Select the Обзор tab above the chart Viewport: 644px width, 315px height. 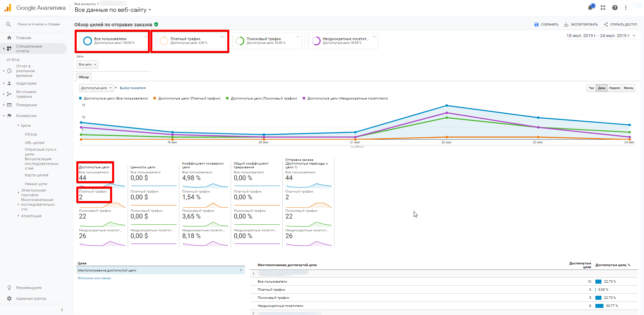[x=84, y=77]
